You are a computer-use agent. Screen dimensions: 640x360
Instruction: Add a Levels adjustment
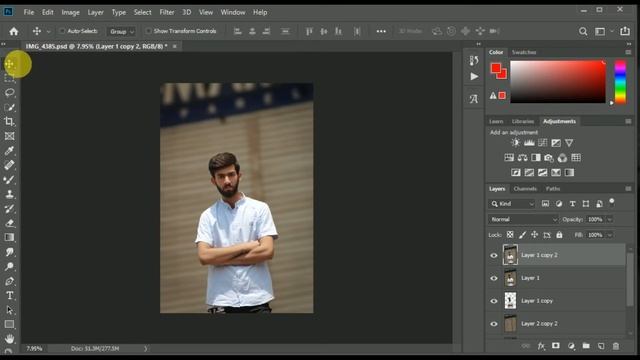pyautogui.click(x=529, y=143)
